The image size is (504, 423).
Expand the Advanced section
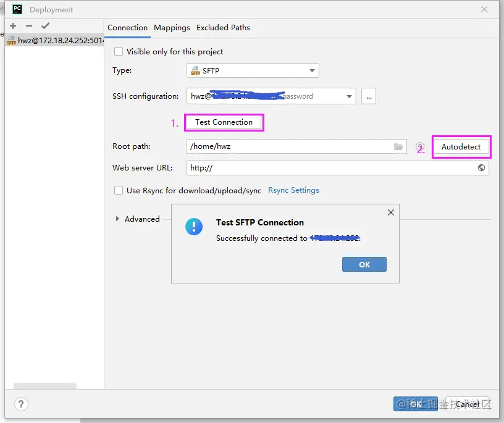tap(117, 219)
